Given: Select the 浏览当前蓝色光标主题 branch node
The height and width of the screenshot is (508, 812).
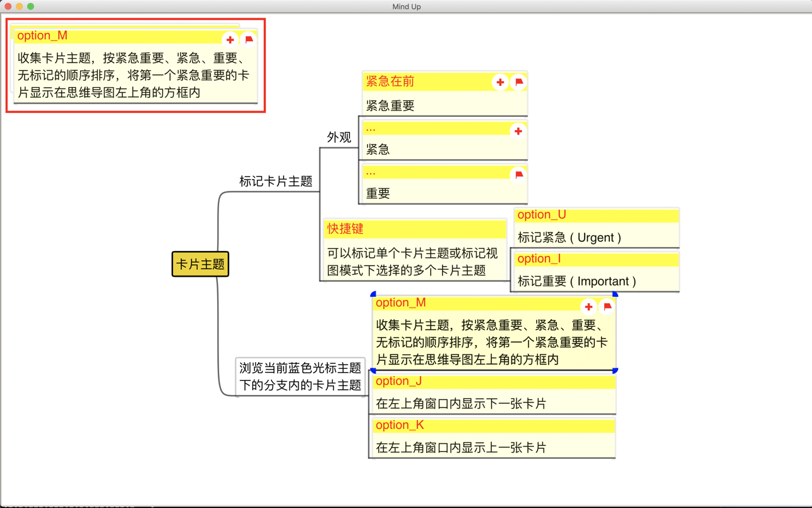Looking at the screenshot, I should (301, 377).
